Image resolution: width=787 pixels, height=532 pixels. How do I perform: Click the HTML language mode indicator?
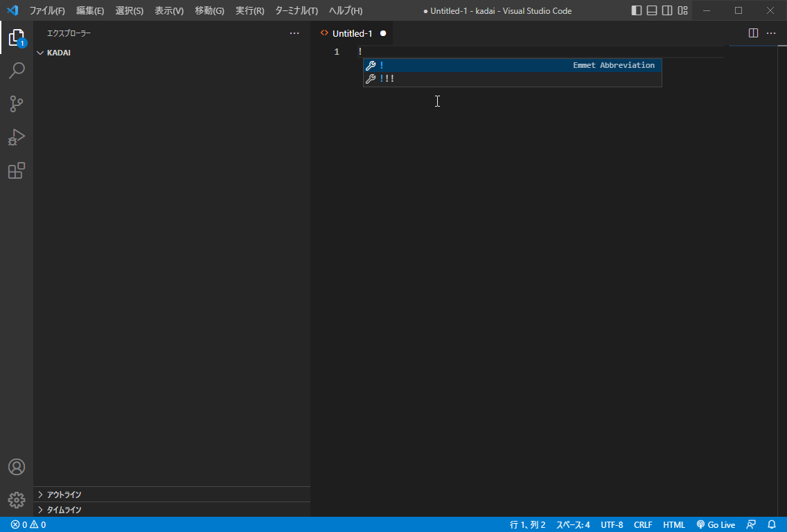[673, 525]
